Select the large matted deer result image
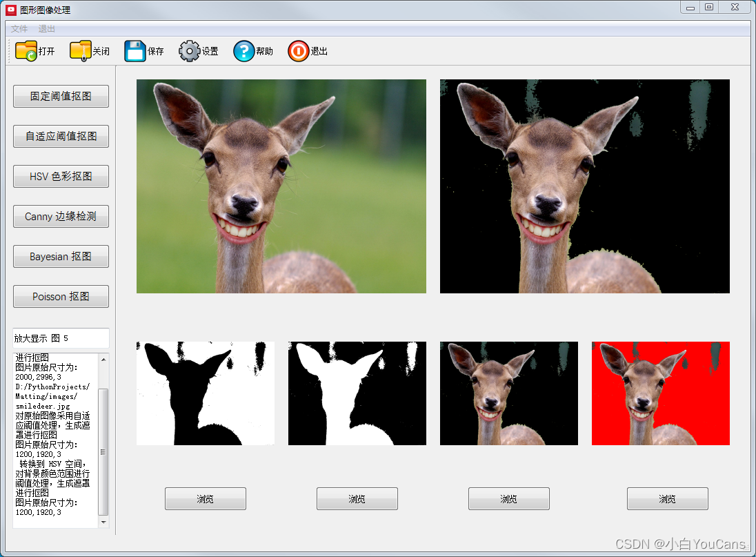 coord(585,186)
